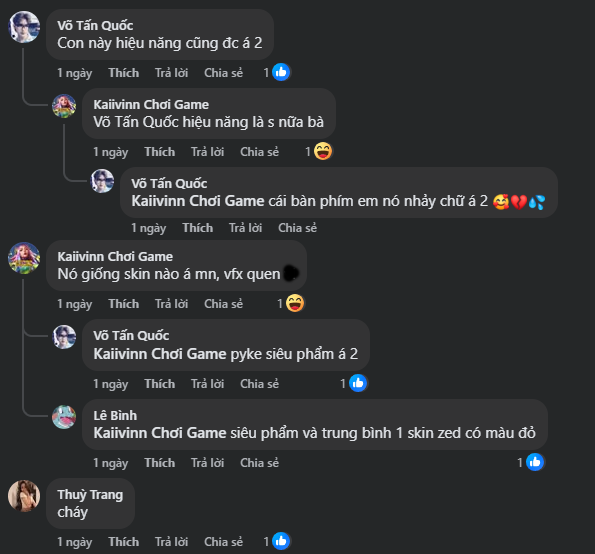
Task: Open mentioned Kaiivinn Chơi Game in Lê Bình's reply
Action: point(160,433)
